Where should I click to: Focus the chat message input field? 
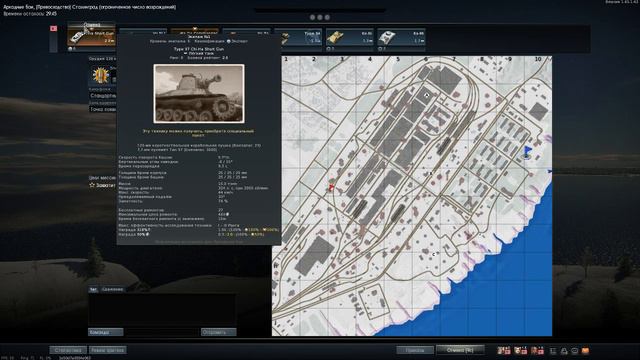click(162, 332)
